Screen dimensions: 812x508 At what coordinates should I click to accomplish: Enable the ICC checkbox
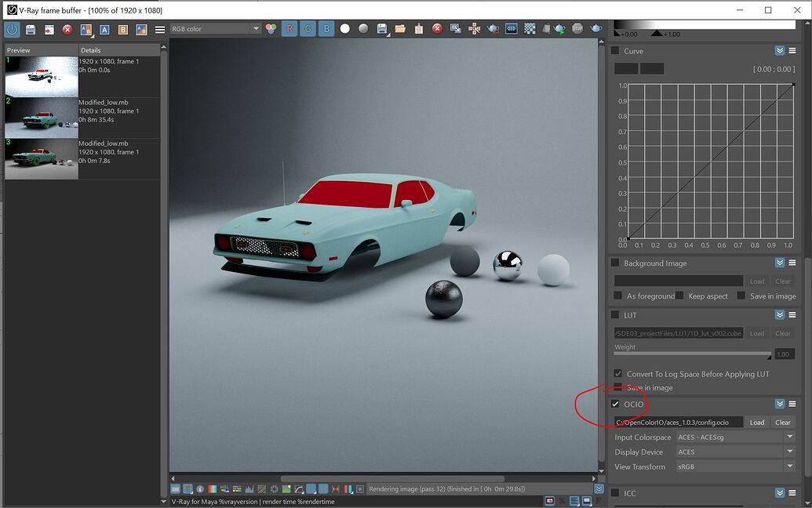tap(615, 493)
